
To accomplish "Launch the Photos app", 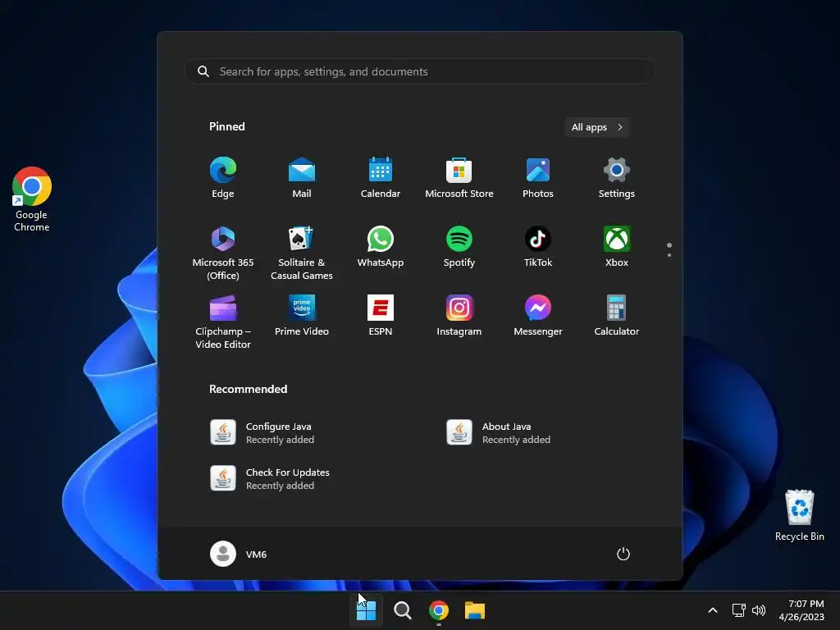I will 538,178.
